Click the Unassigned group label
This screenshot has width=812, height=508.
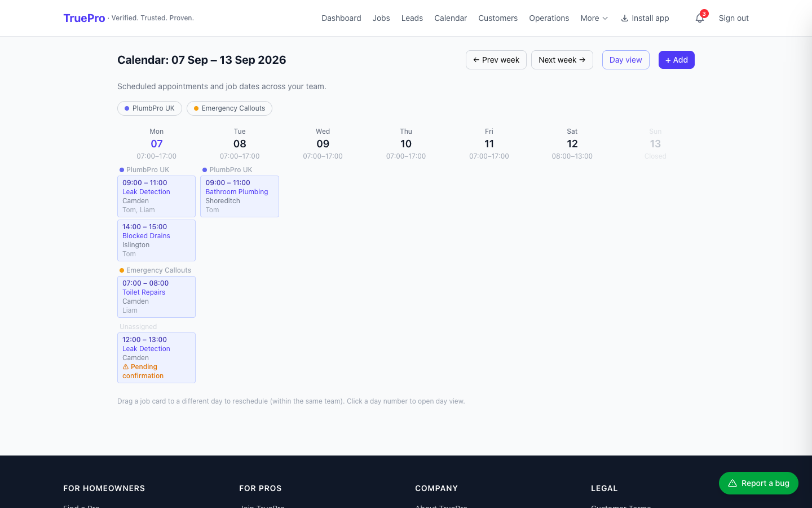[138, 327]
